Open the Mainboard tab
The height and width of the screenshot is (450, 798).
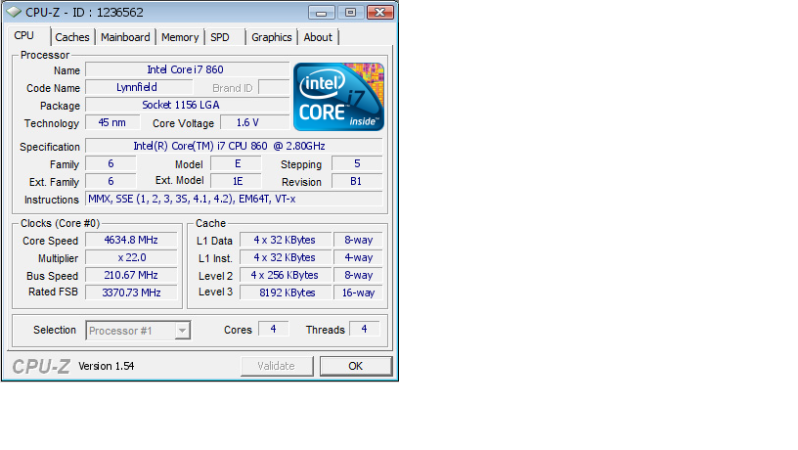pos(125,37)
